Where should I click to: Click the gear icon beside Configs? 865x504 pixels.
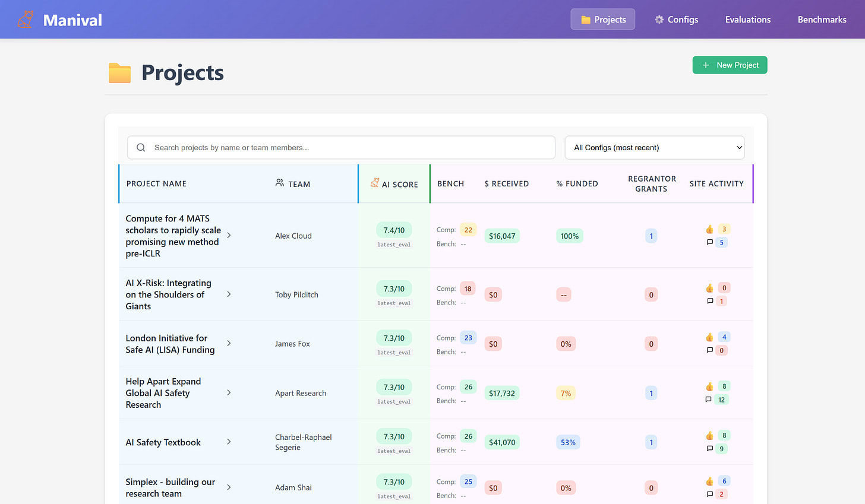click(659, 20)
